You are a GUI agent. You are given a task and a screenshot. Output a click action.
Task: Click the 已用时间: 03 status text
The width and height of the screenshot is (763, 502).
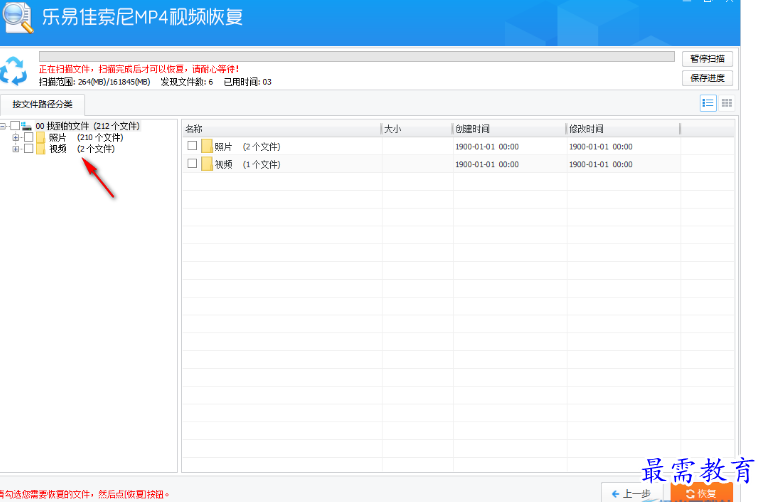click(247, 82)
